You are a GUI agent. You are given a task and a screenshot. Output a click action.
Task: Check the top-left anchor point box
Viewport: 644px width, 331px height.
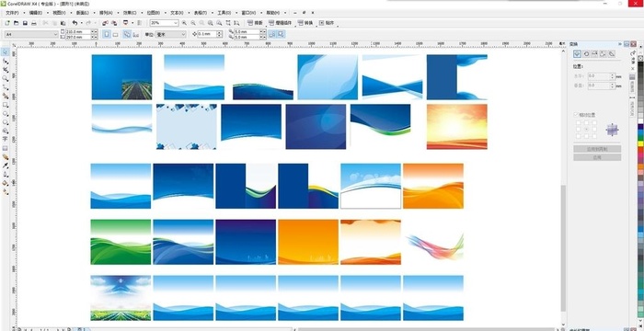pyautogui.click(x=579, y=122)
